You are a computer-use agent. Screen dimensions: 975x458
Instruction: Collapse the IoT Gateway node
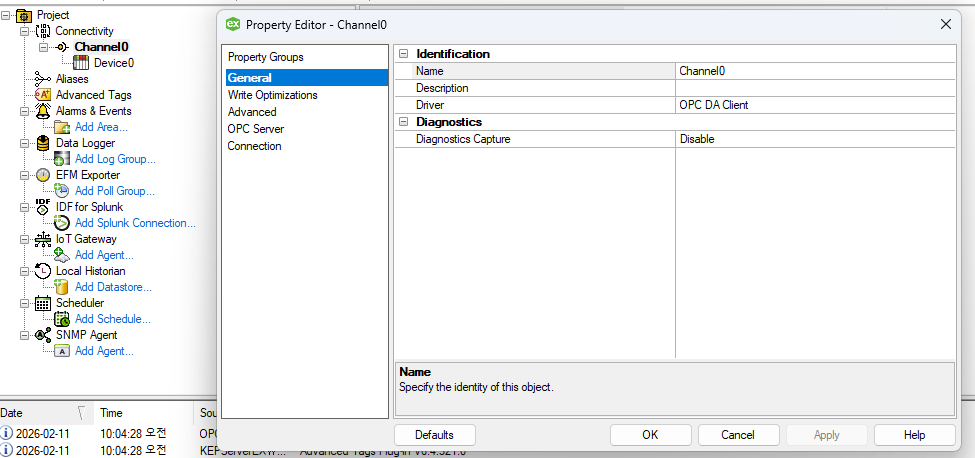(24, 239)
